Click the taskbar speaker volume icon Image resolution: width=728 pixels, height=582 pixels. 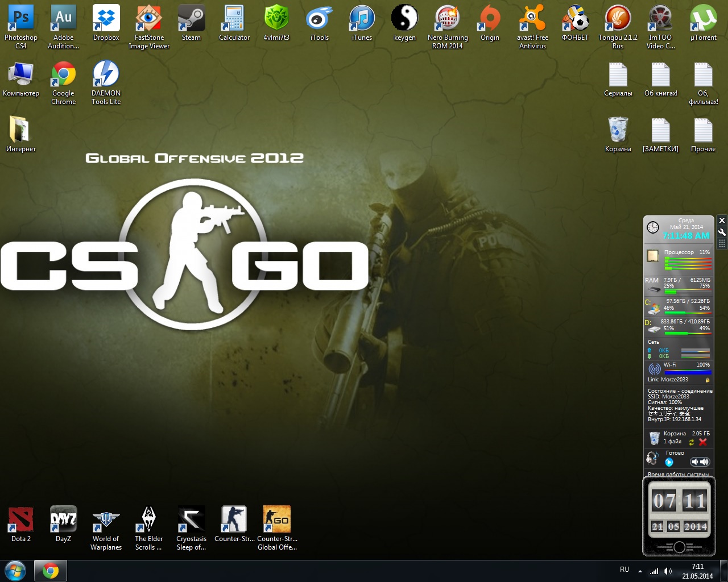tap(668, 571)
